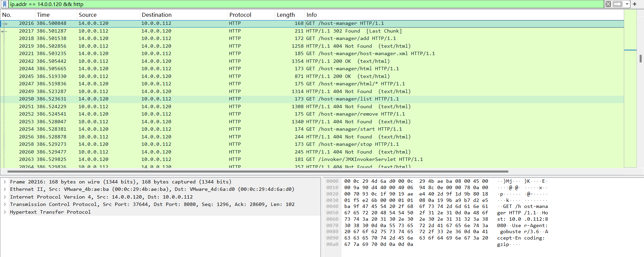Click inside the display filter text field

click(x=305, y=4)
